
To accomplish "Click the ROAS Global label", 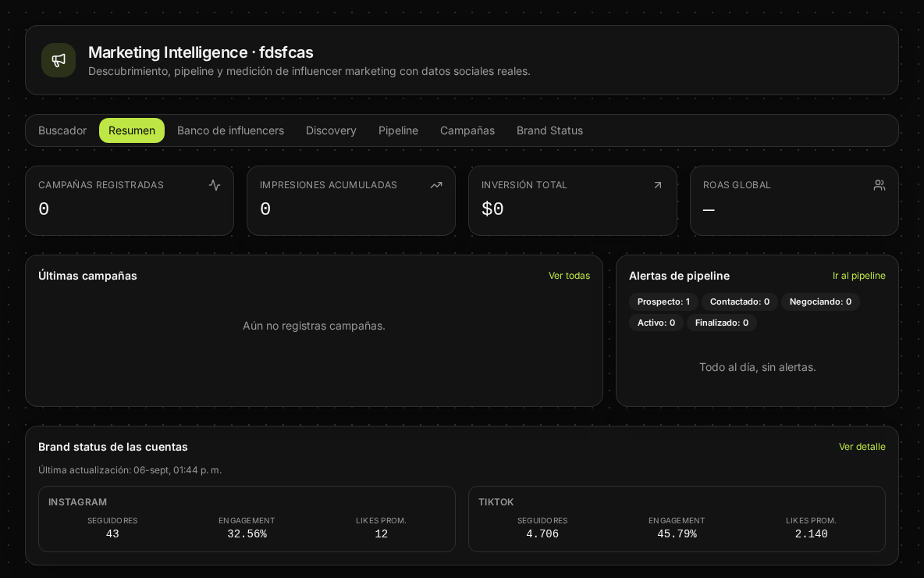I will tap(737, 184).
